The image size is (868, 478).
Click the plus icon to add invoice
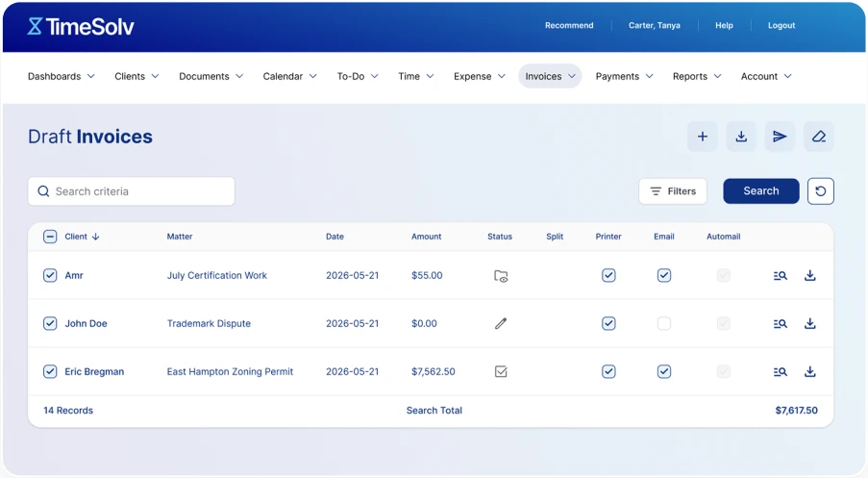click(x=702, y=137)
